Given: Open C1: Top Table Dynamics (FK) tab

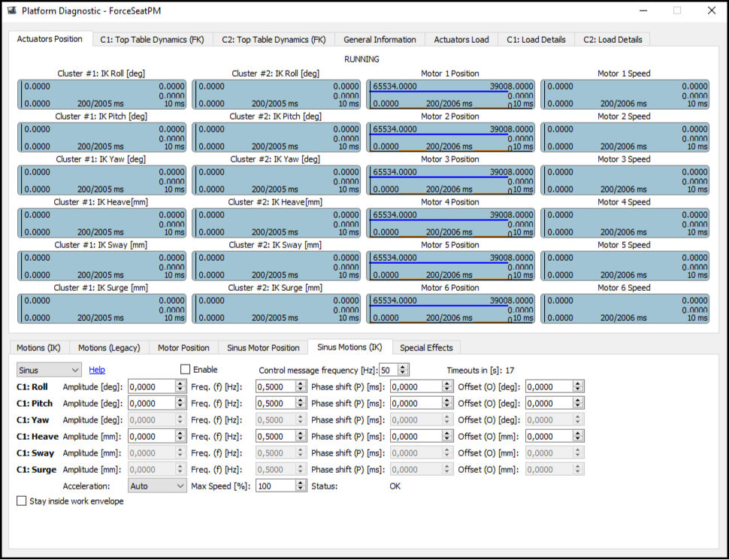Looking at the screenshot, I should (x=152, y=40).
